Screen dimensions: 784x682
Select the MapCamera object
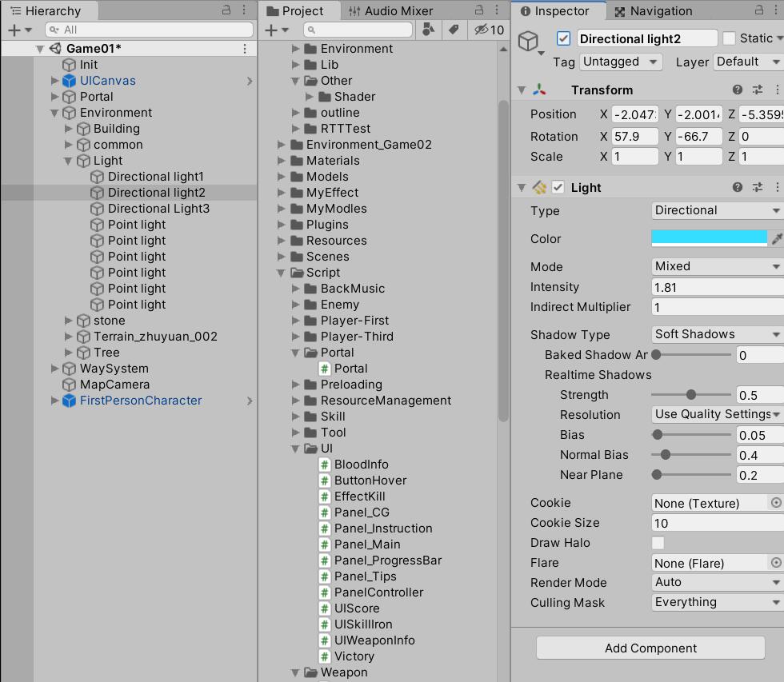[x=114, y=385]
